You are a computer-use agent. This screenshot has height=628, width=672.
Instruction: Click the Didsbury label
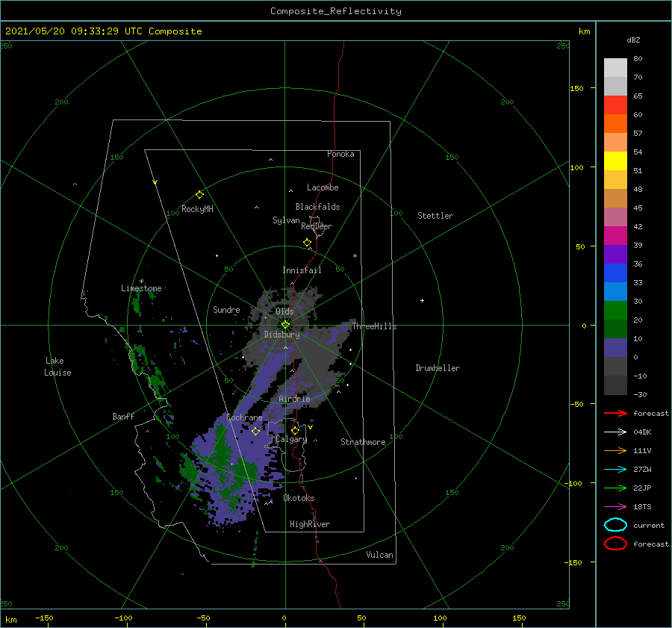[x=281, y=335]
